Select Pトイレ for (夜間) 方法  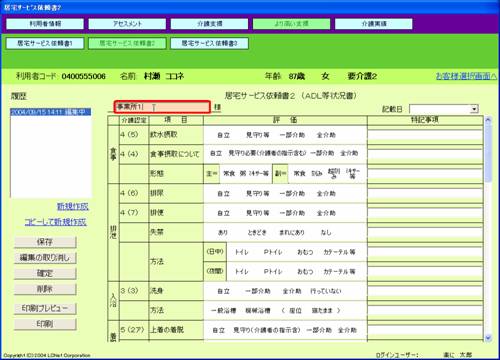273,272
